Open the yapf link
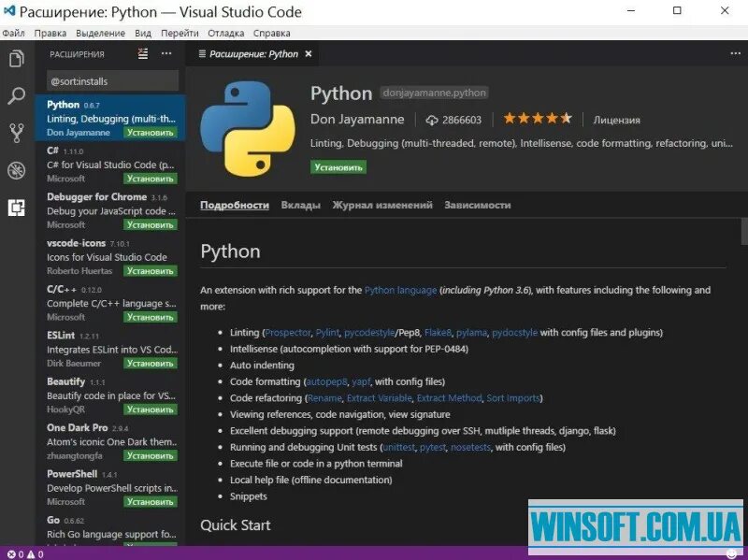 pos(361,381)
